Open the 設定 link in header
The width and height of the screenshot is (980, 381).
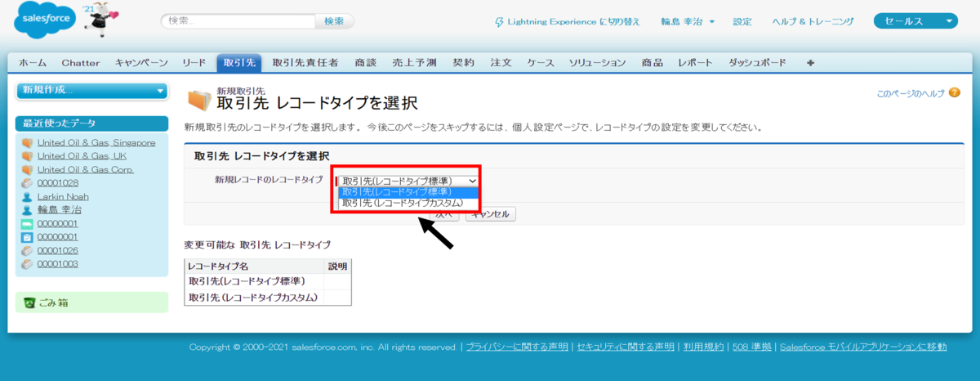click(x=742, y=22)
